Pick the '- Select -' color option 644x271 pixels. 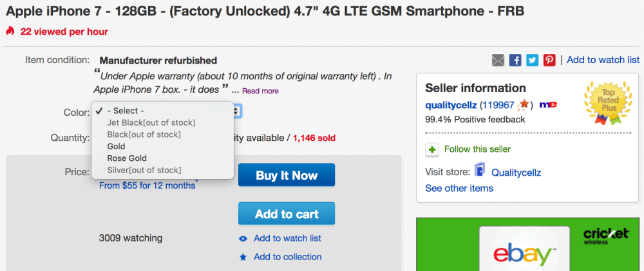click(x=126, y=111)
